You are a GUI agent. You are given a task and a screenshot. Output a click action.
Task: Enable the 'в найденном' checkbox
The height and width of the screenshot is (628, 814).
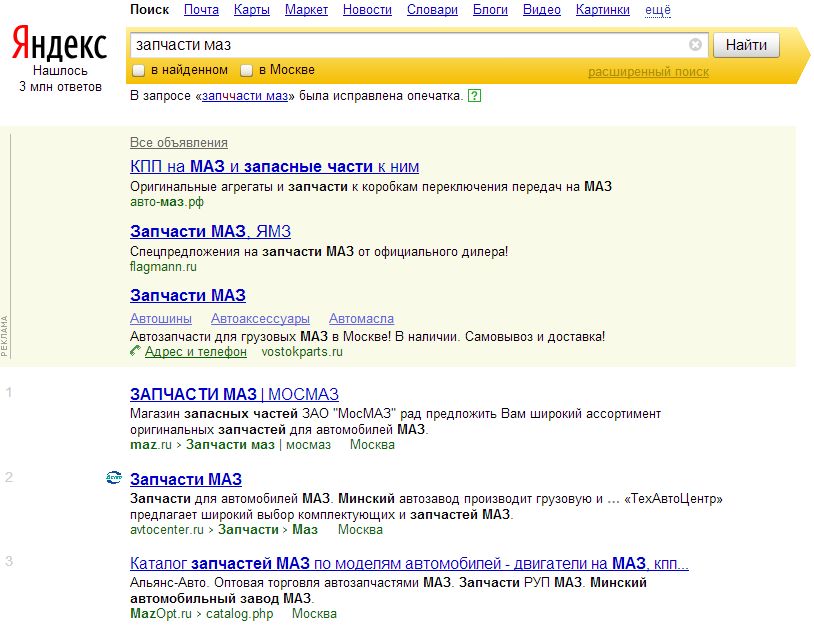tap(138, 70)
